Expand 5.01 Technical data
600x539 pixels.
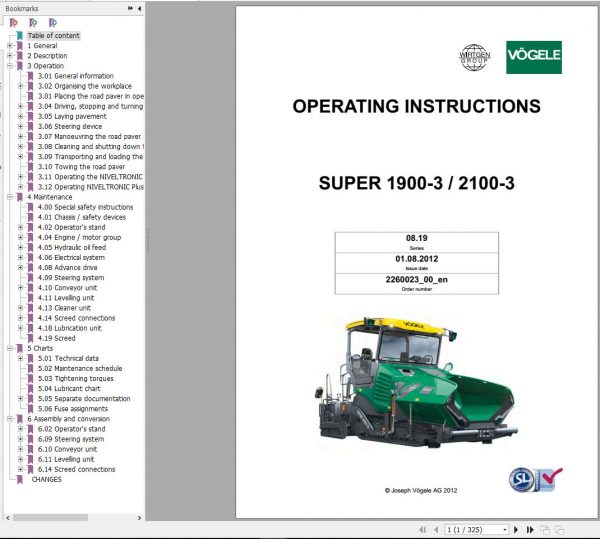[x=21, y=358]
